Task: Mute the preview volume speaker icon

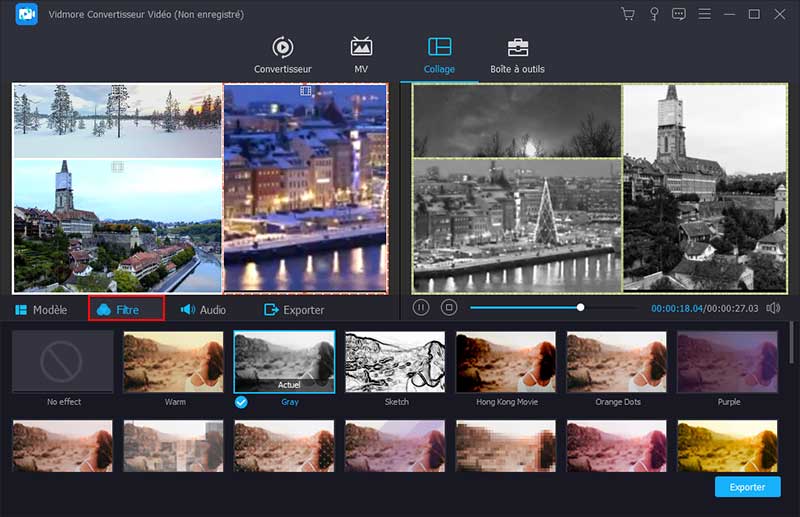Action: coord(773,308)
